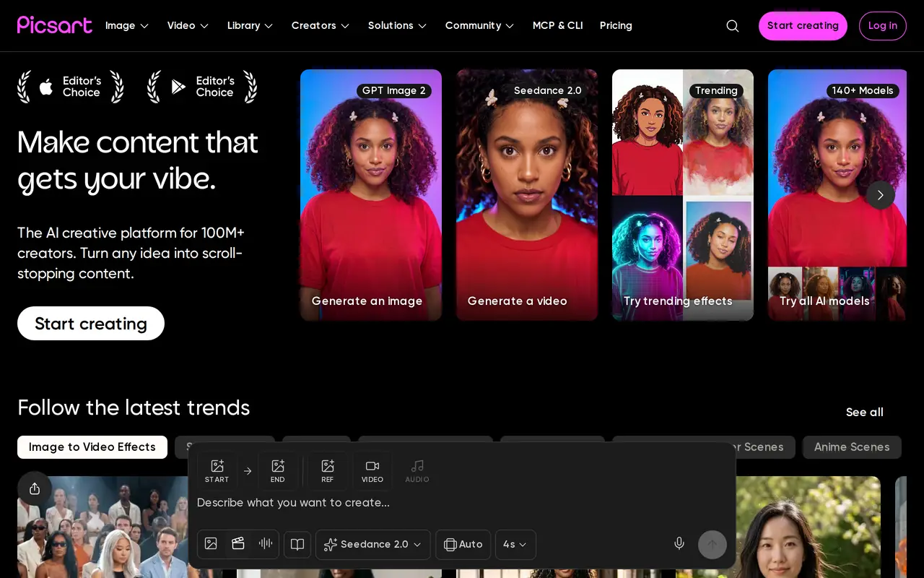Expand the Video menu

[188, 26]
